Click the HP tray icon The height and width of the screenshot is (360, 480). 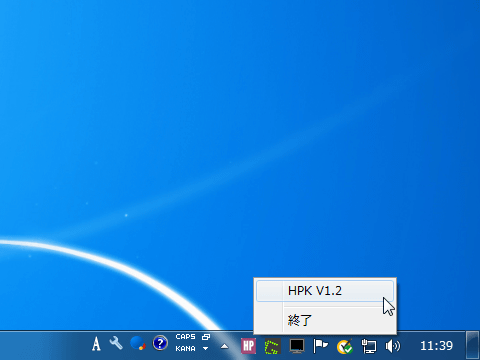249,346
